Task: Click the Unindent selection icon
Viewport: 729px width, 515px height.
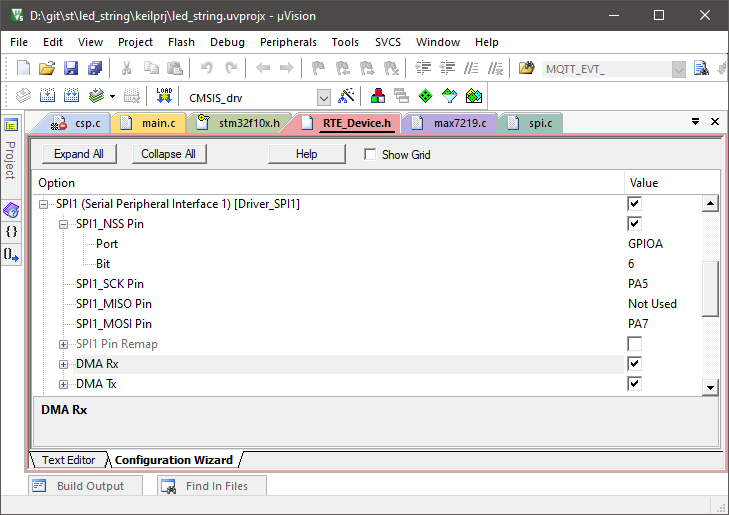Action: coord(447,68)
